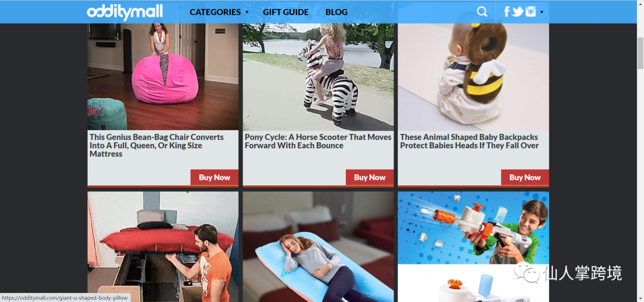The height and width of the screenshot is (302, 644).
Task: Expand the Categories dropdown menu
Action: (x=219, y=12)
